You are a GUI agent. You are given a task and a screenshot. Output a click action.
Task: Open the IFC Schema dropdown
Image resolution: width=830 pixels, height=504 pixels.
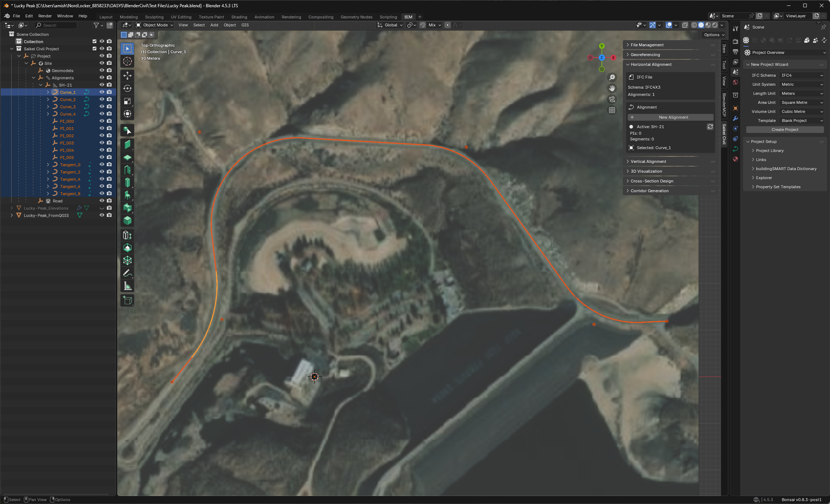point(802,75)
